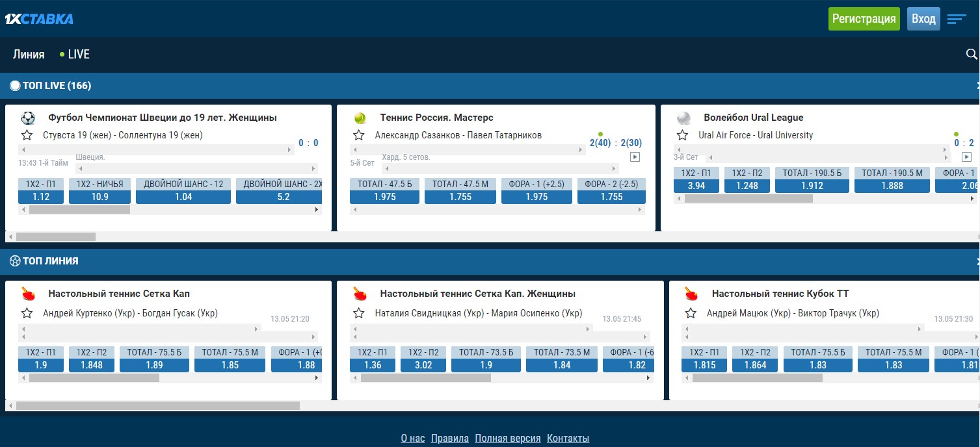Image resolution: width=980 pixels, height=447 pixels.
Task: Favorite the Стувста 19 - Соллентуна 19 match
Action: tap(27, 135)
